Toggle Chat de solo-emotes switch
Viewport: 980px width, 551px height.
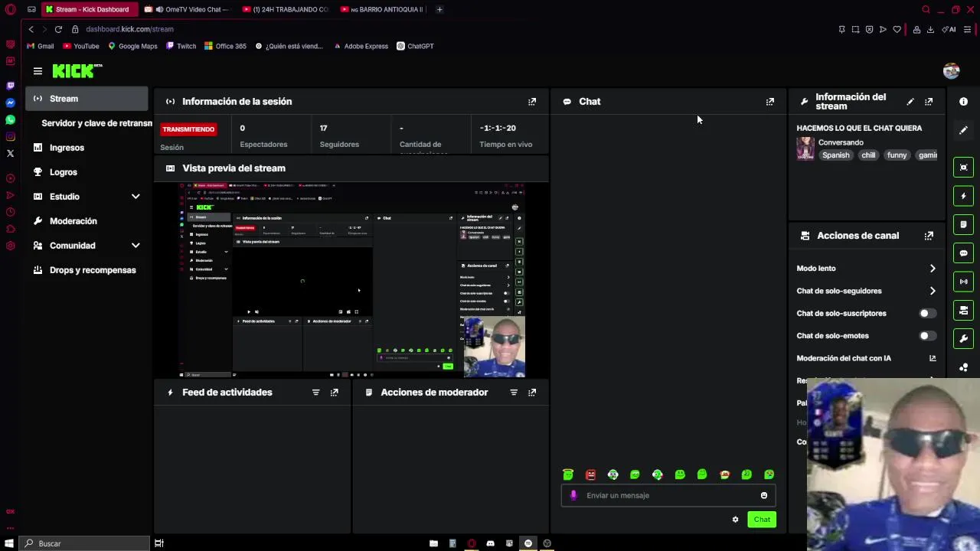pyautogui.click(x=927, y=335)
